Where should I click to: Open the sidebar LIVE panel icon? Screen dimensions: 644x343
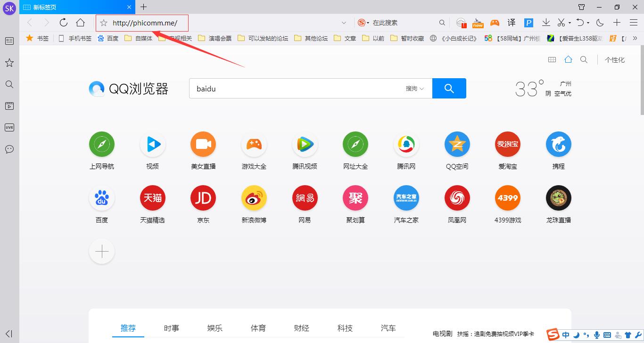9,127
